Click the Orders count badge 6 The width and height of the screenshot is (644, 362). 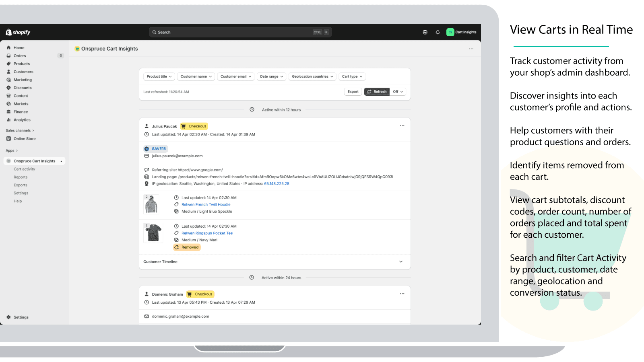pos(61,56)
